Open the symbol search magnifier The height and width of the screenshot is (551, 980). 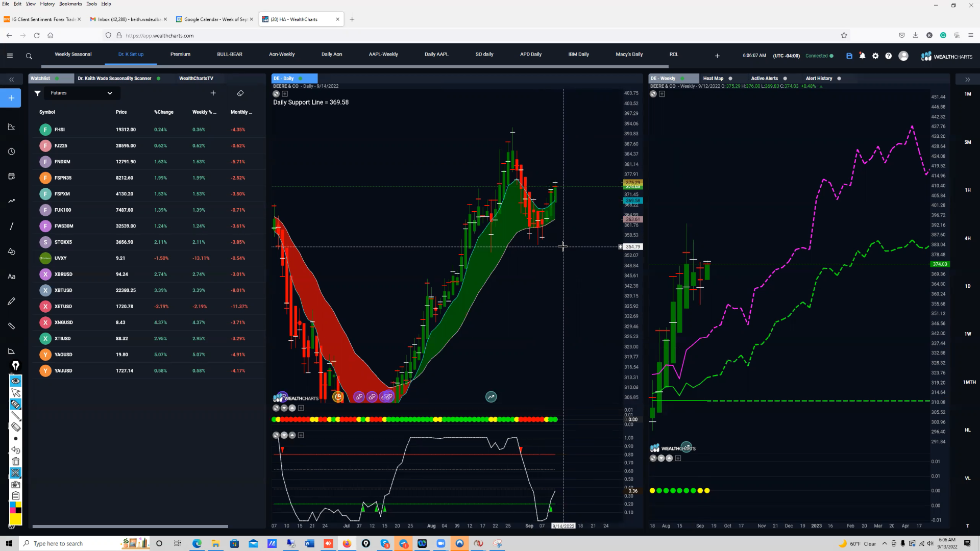29,56
